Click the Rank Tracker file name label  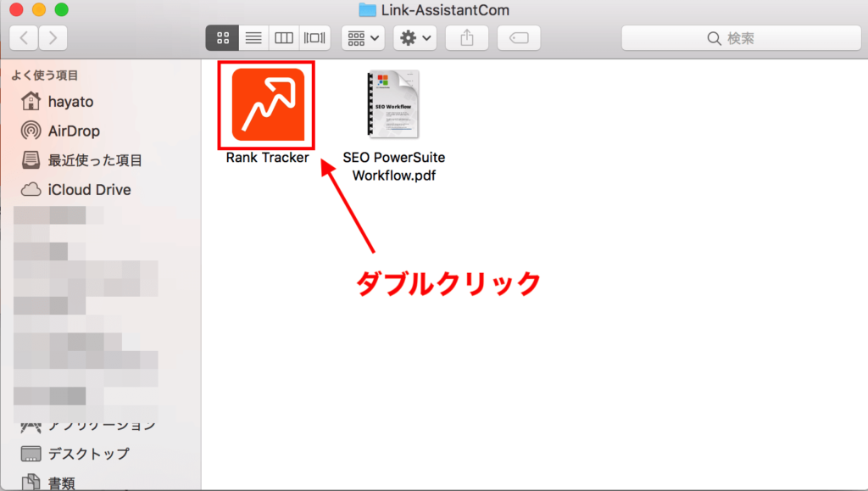tap(267, 158)
